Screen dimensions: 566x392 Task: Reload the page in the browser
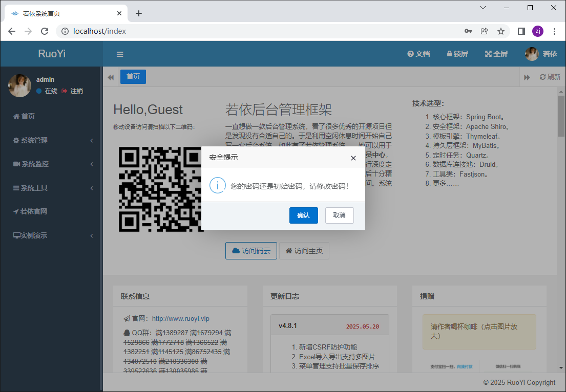point(45,31)
